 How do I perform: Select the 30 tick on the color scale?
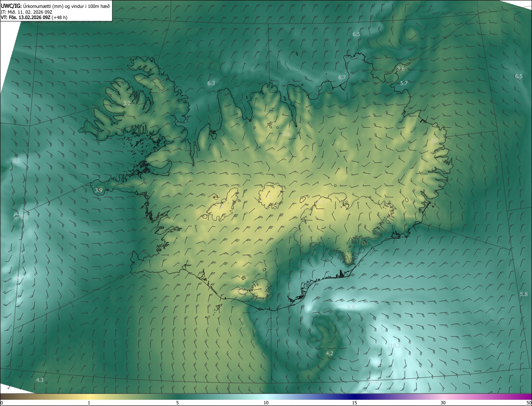443,403
